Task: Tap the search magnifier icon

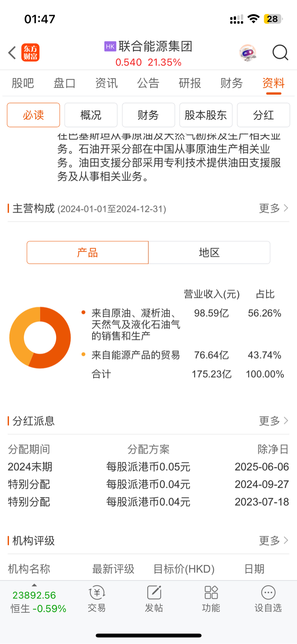Action: pyautogui.click(x=280, y=53)
